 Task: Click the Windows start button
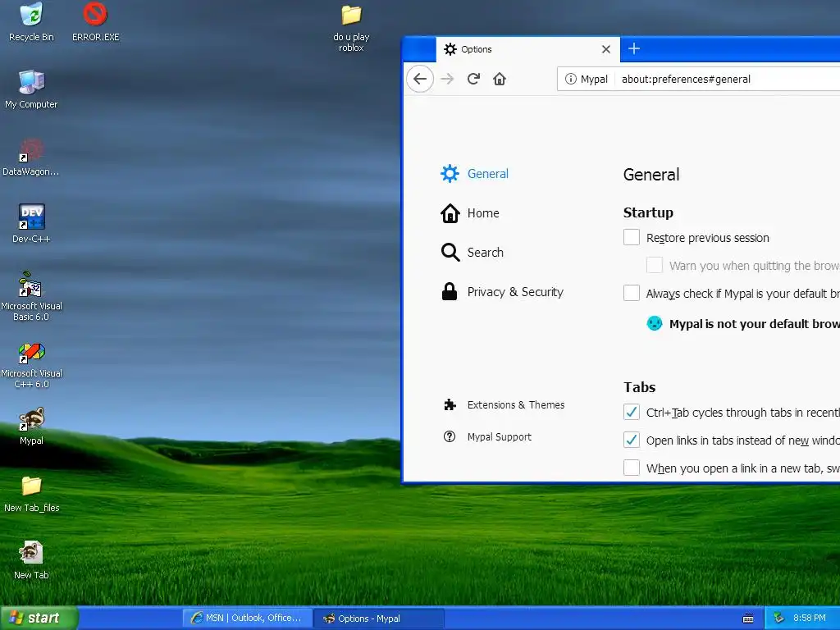[x=39, y=619]
